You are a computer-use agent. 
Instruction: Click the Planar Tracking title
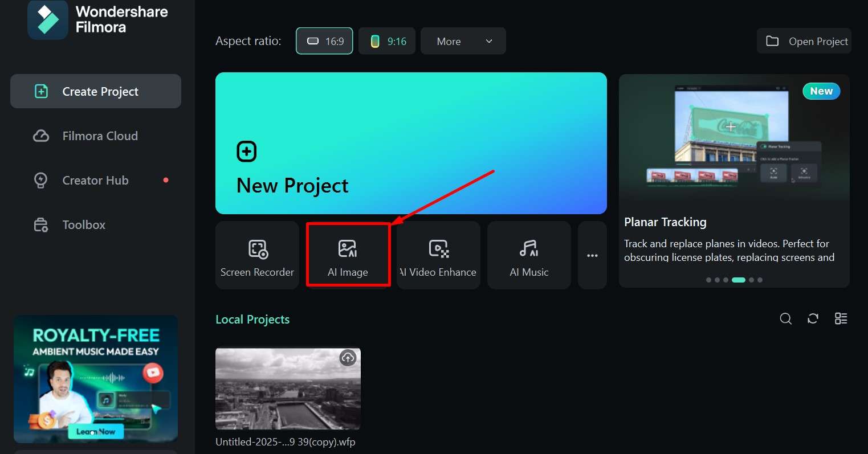(x=665, y=222)
